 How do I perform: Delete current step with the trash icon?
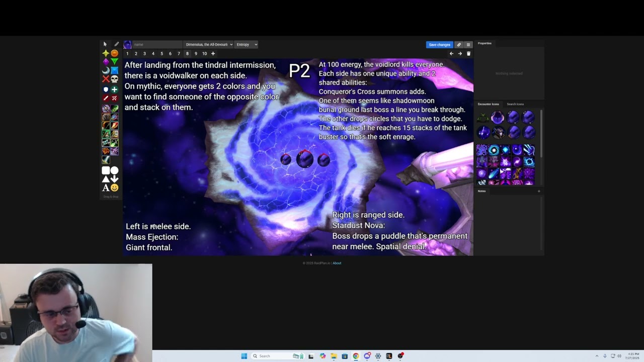click(468, 54)
